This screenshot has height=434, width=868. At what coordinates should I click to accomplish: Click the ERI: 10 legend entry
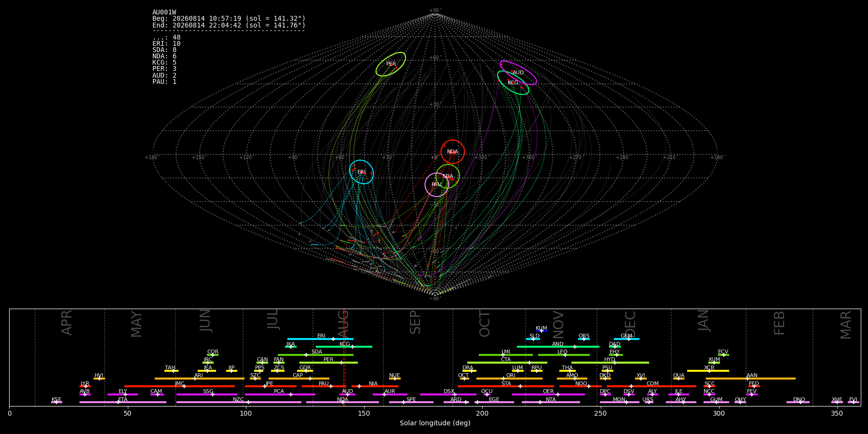tap(166, 44)
